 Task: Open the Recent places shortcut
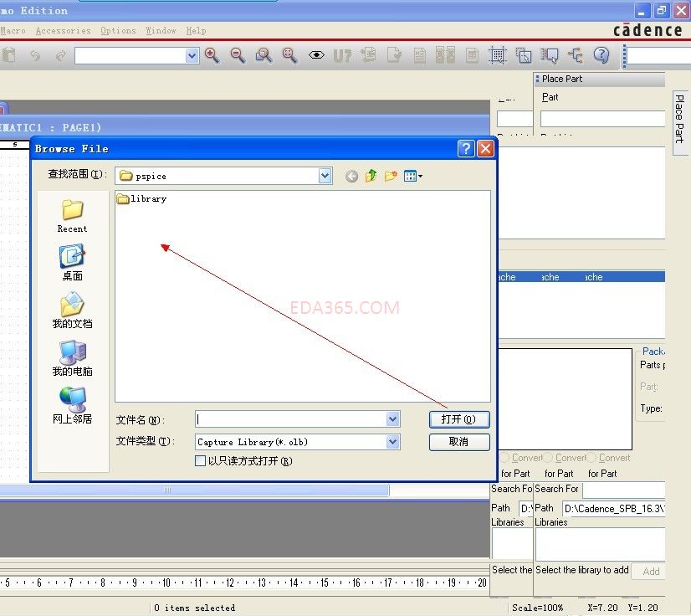pyautogui.click(x=72, y=216)
